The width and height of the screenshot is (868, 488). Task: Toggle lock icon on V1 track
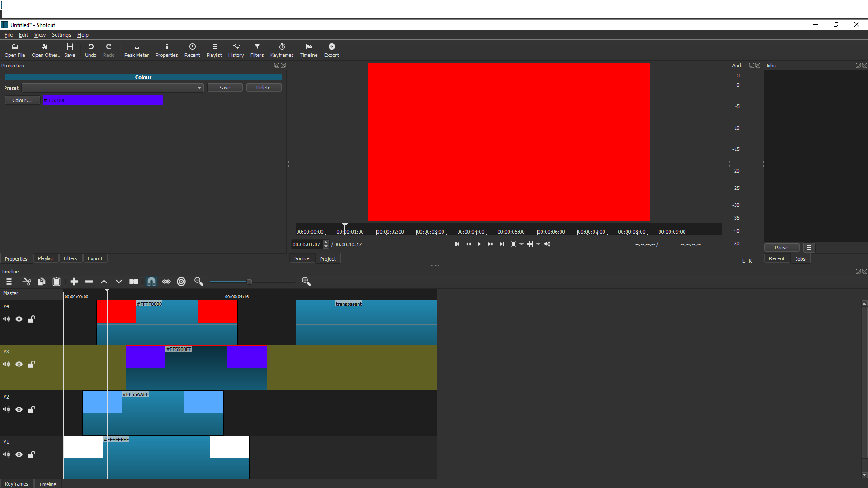tap(32, 455)
